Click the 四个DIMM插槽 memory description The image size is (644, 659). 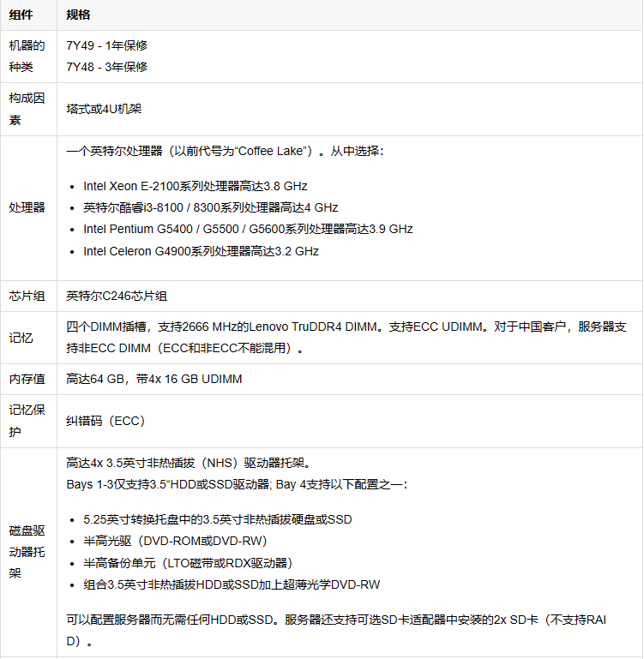[346, 338]
